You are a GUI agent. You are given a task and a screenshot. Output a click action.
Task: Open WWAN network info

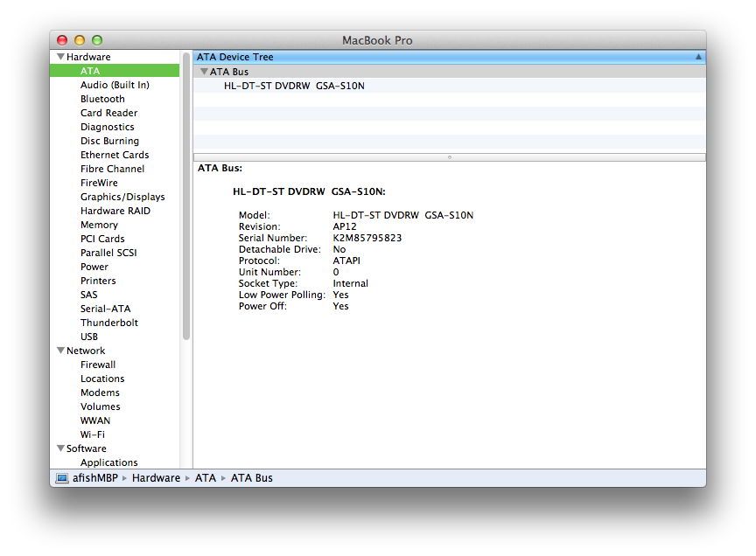pyautogui.click(x=95, y=420)
